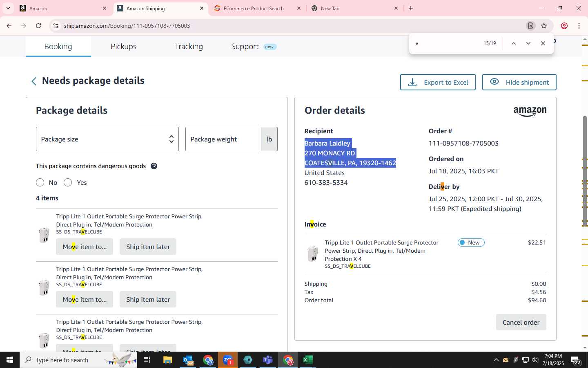Show hidden system tray icons
Viewport: 588px width, 368px height.
496,360
